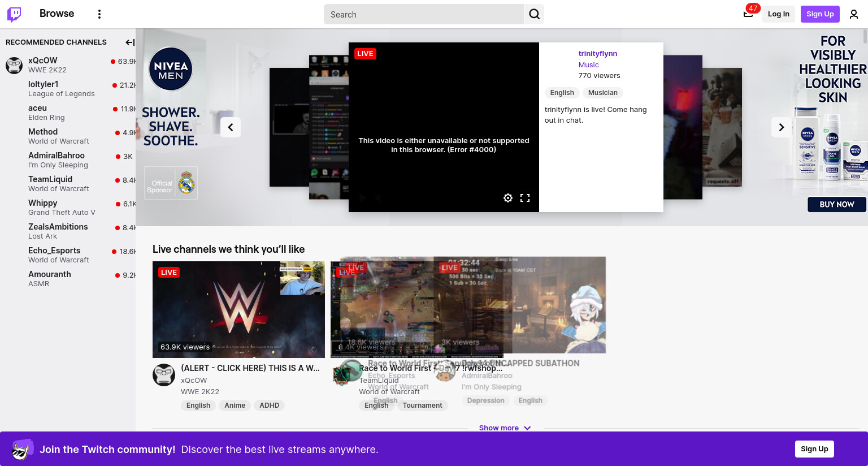Image resolution: width=868 pixels, height=466 pixels.
Task: Expand Show more live channels
Action: tap(504, 428)
